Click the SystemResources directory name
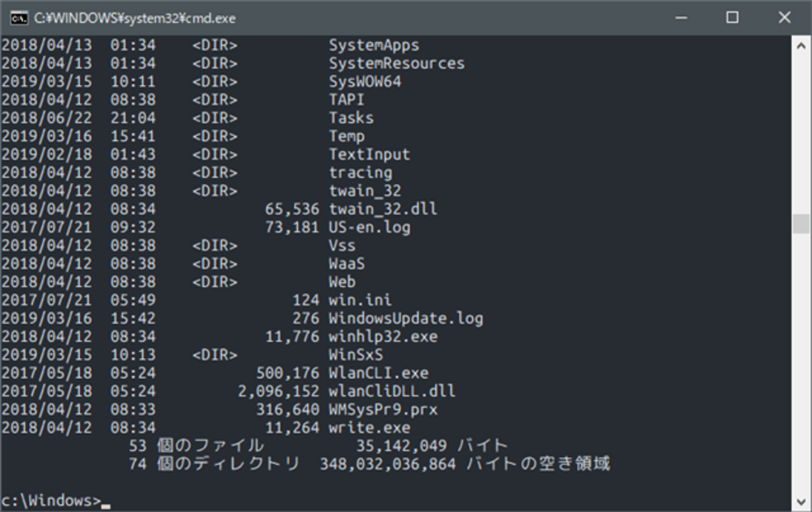 pos(397,63)
